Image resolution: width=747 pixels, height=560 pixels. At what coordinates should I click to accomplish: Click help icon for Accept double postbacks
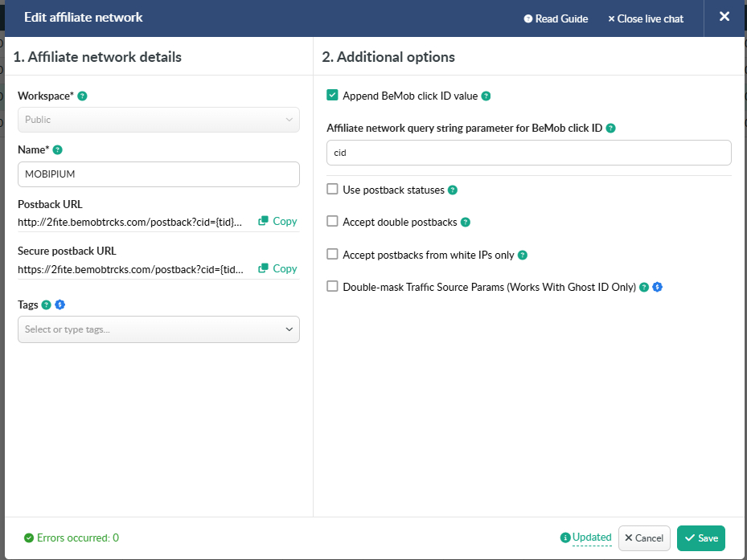tap(465, 223)
